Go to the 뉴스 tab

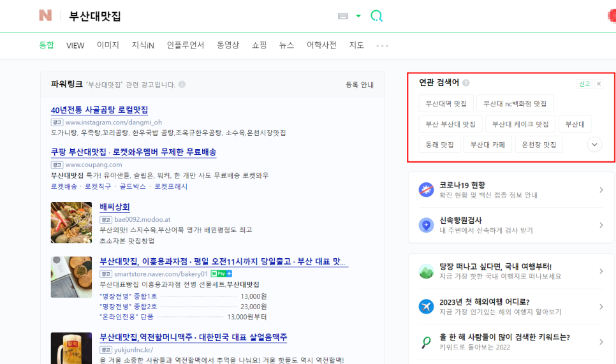tap(287, 45)
